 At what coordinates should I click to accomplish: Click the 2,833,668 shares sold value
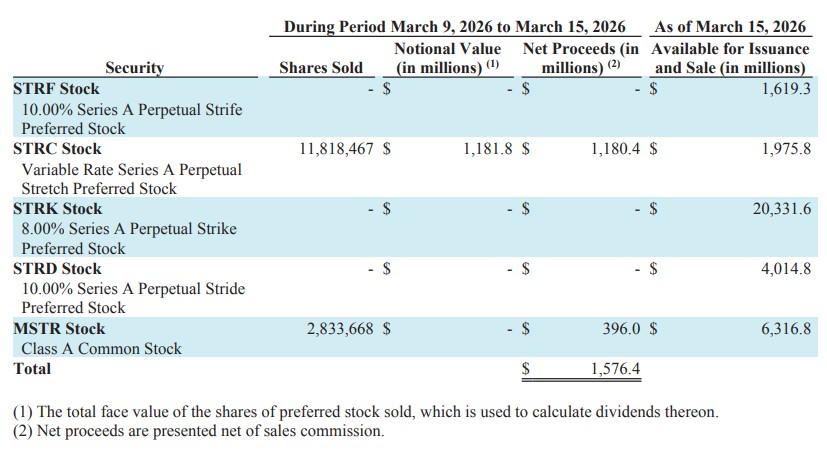341,329
